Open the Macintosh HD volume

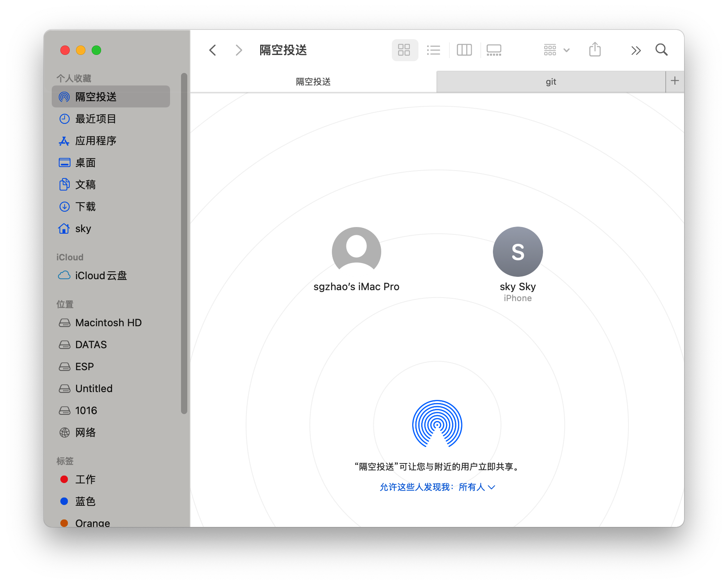pos(111,322)
